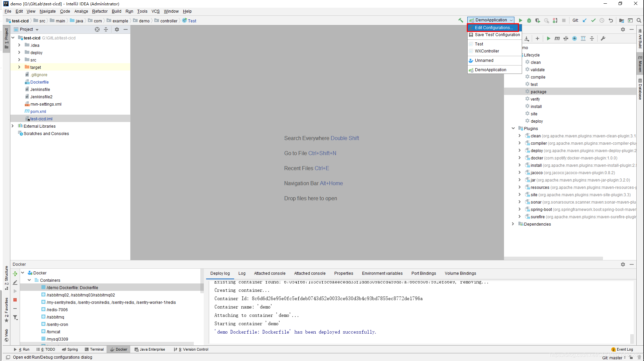The image size is (644, 361).
Task: Toggle Skip Tests mode lightning icon
Action: click(575, 38)
